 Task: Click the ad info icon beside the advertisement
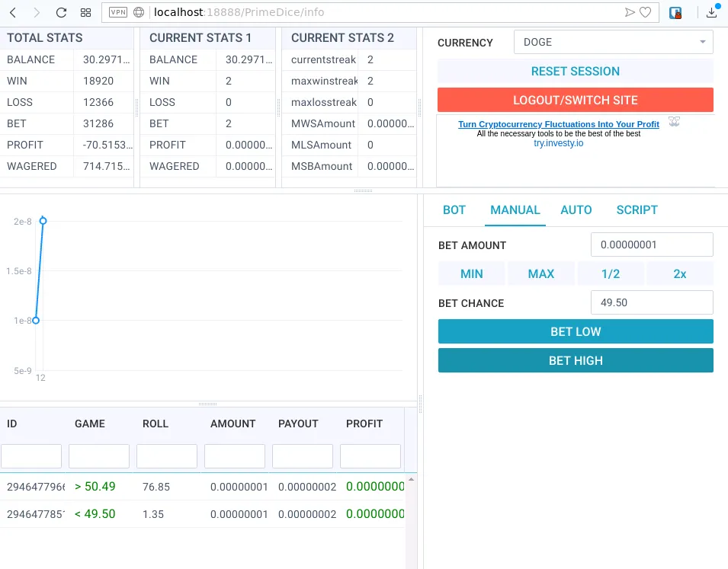[674, 122]
